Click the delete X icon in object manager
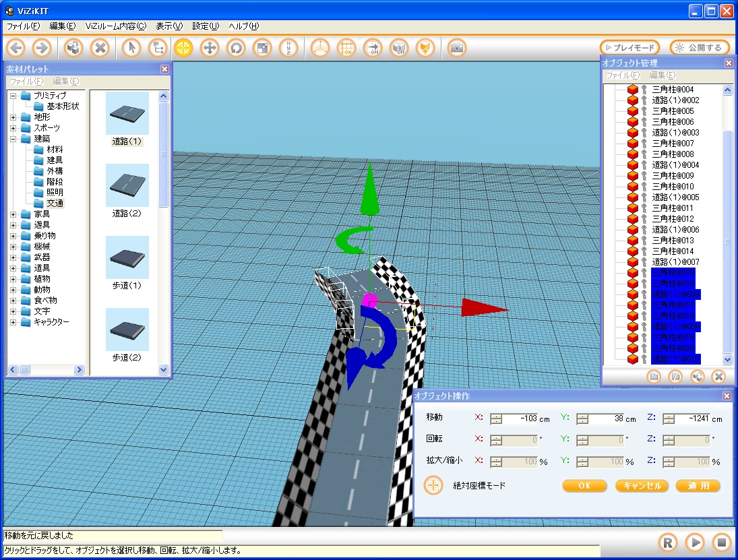Screen dimensions: 738x560 coord(718,377)
